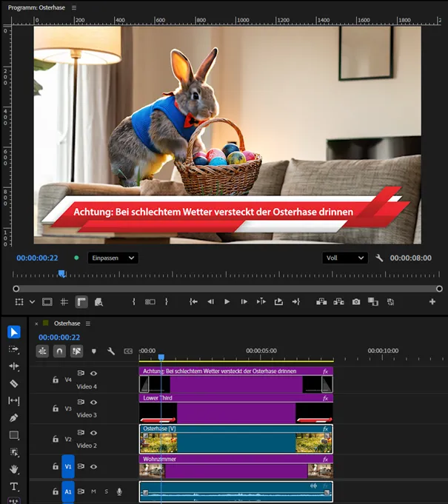
Task: Select the Ripple Edit tool
Action: (13, 366)
